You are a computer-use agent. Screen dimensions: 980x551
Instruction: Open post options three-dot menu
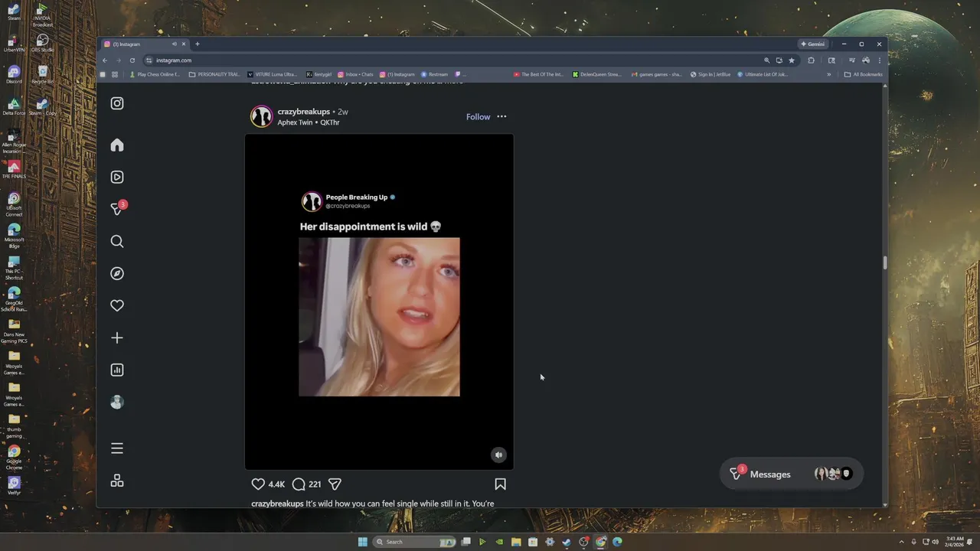501,116
